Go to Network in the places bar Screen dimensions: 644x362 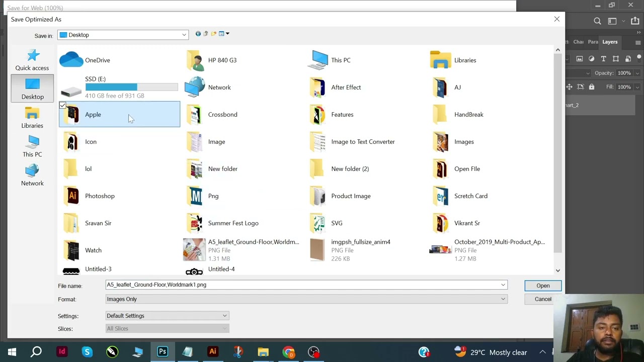click(x=32, y=175)
